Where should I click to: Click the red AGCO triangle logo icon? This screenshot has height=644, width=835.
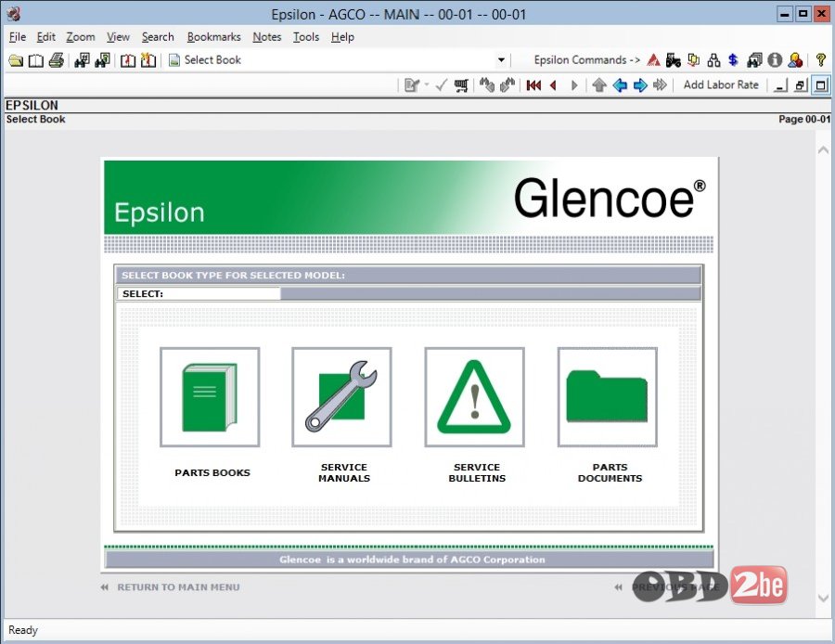click(x=653, y=60)
